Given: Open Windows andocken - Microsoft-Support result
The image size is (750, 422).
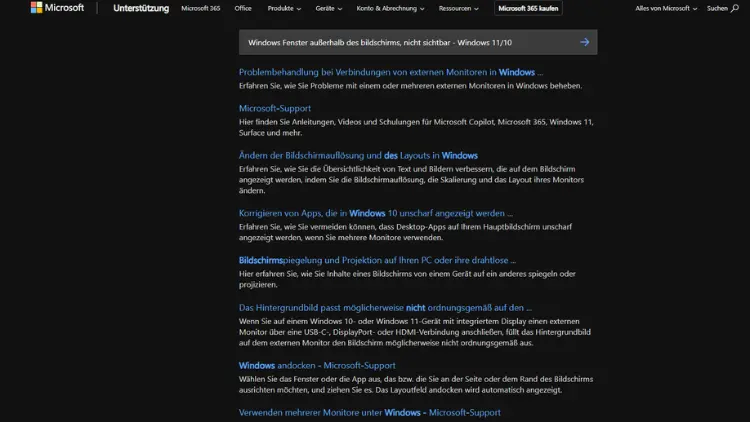Looking at the screenshot, I should (x=317, y=366).
